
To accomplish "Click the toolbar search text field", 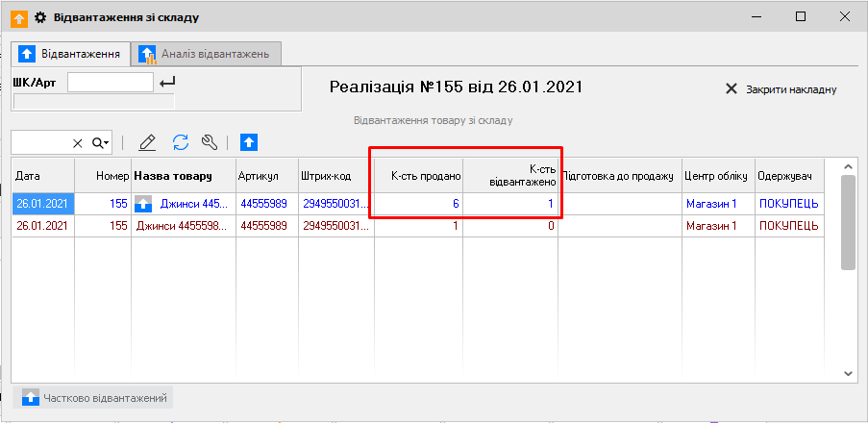I will click(x=40, y=143).
